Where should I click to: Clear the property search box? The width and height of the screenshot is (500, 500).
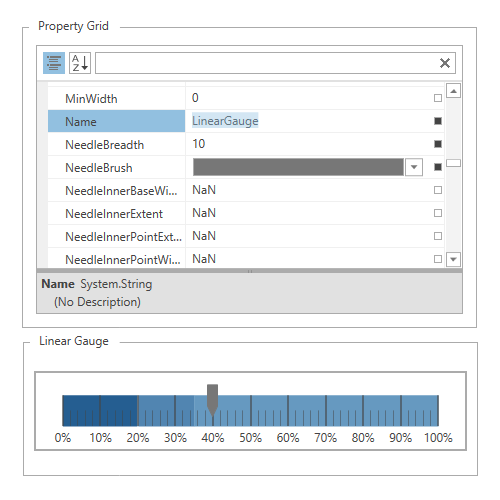tap(445, 63)
